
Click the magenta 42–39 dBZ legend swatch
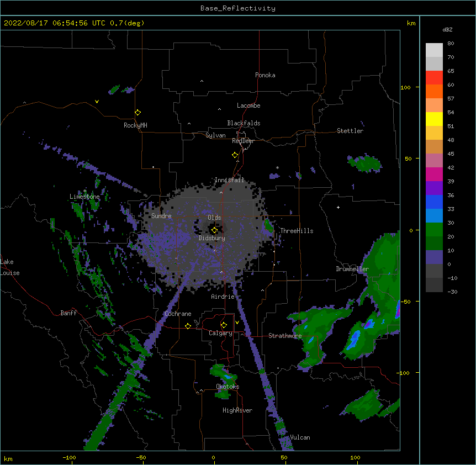434,174
